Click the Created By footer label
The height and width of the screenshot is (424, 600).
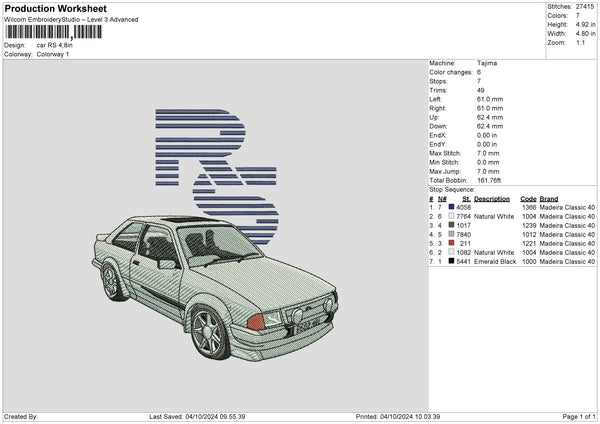point(21,417)
